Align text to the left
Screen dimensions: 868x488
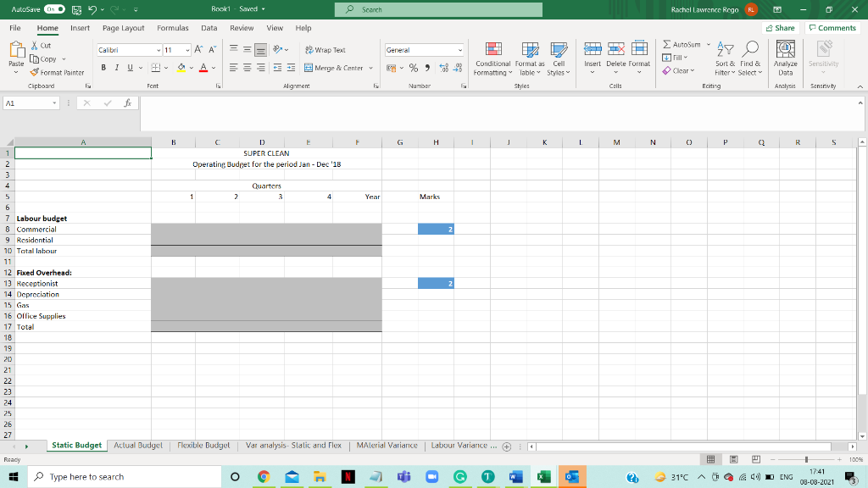click(234, 68)
